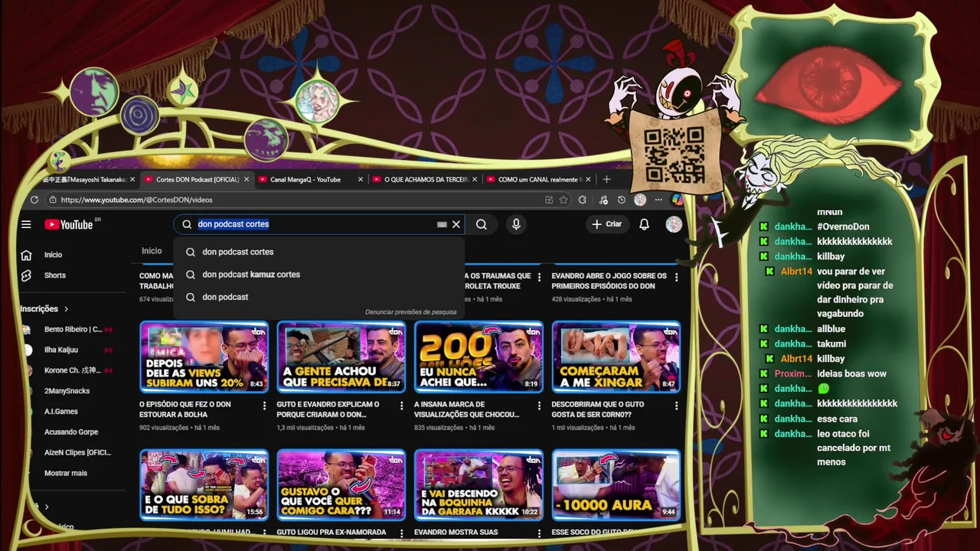Open browser settings and more dots
980x551 pixels.
coord(658,200)
